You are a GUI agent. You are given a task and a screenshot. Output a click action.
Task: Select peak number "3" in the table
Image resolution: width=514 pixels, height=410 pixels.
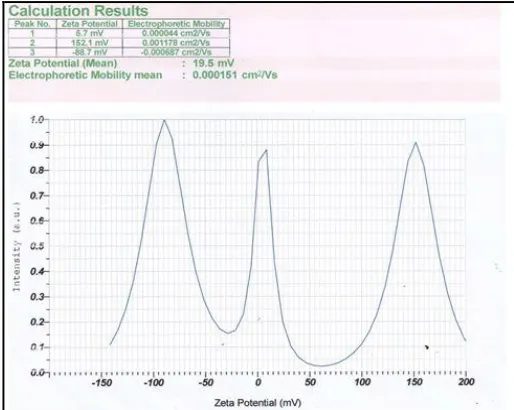coord(32,52)
